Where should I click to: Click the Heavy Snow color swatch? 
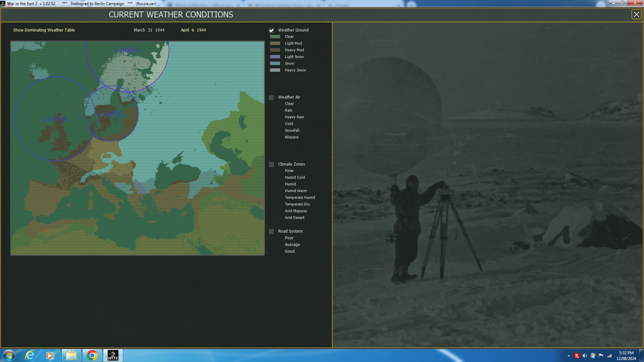click(x=275, y=70)
